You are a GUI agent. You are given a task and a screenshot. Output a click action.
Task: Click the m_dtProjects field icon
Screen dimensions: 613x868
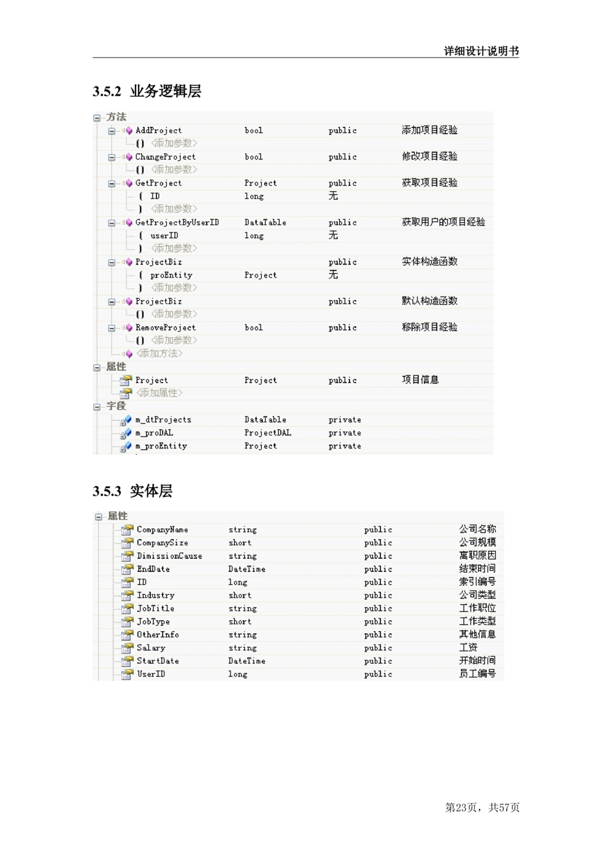(x=126, y=420)
